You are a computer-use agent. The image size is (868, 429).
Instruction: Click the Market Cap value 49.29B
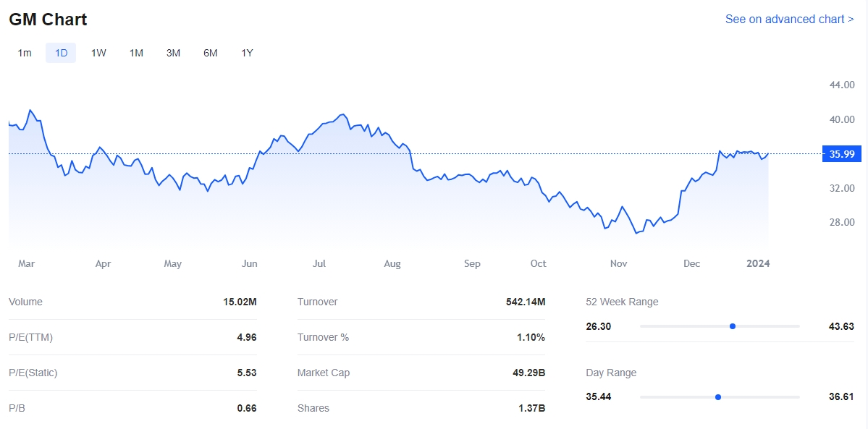(528, 373)
